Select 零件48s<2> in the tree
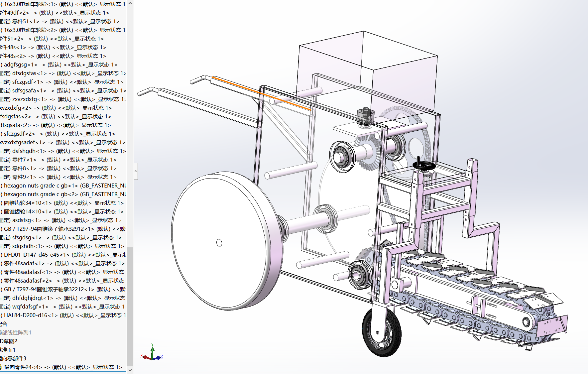The height and width of the screenshot is (374, 588). pos(53,56)
